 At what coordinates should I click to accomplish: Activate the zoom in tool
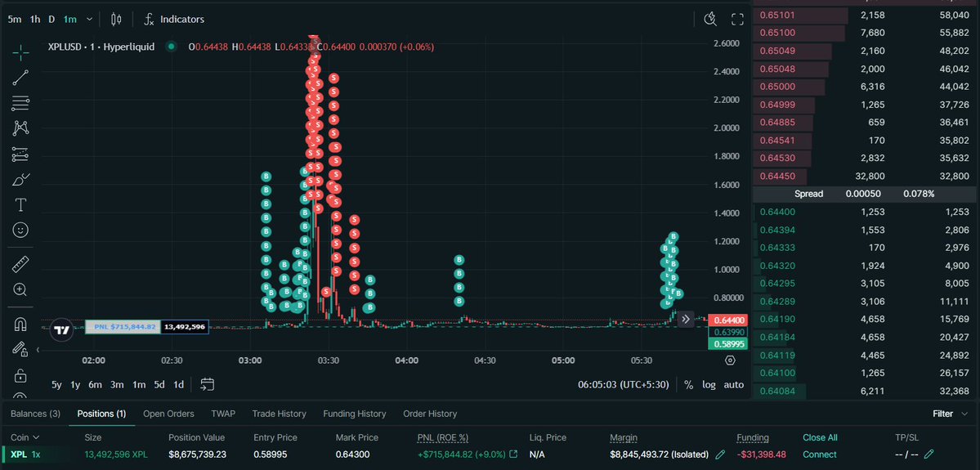[20, 290]
